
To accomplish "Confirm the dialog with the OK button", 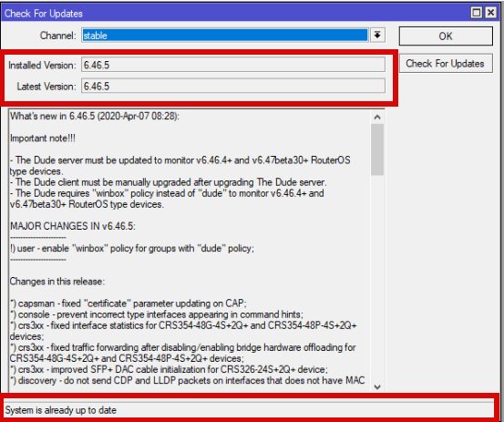I will pyautogui.click(x=446, y=36).
